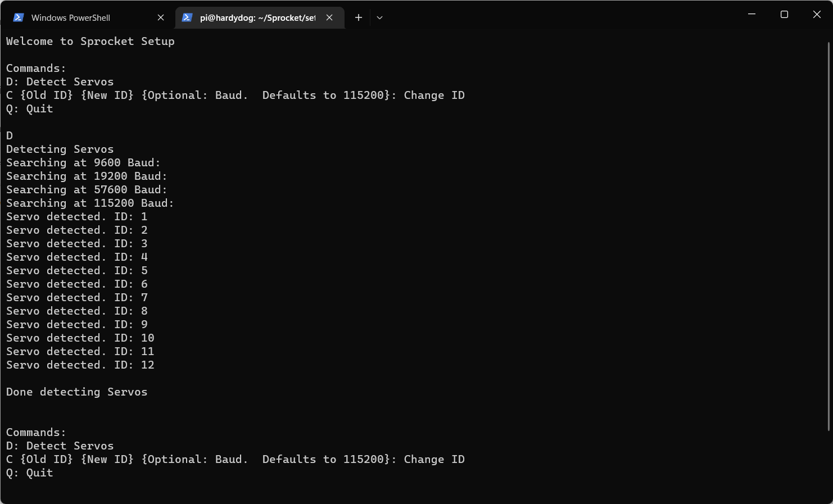Click 'Servo detected. ID: 6' line
The width and height of the screenshot is (833, 504).
pyautogui.click(x=77, y=284)
